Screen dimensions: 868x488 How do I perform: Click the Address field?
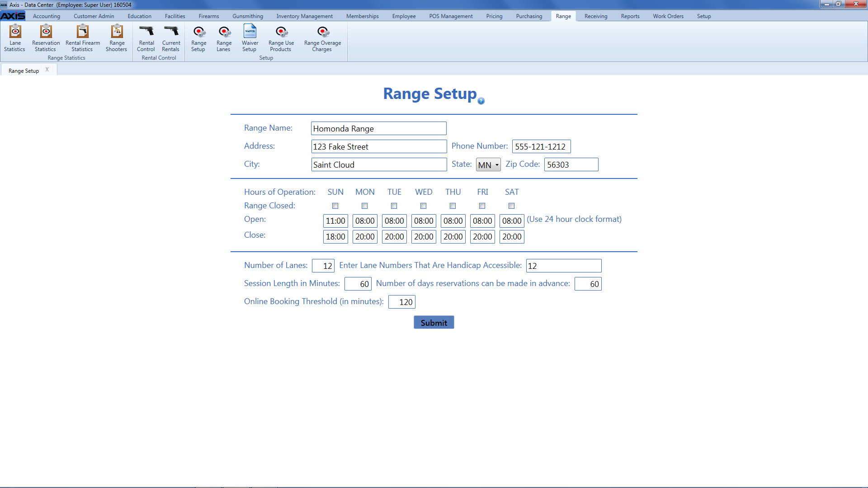tap(379, 147)
